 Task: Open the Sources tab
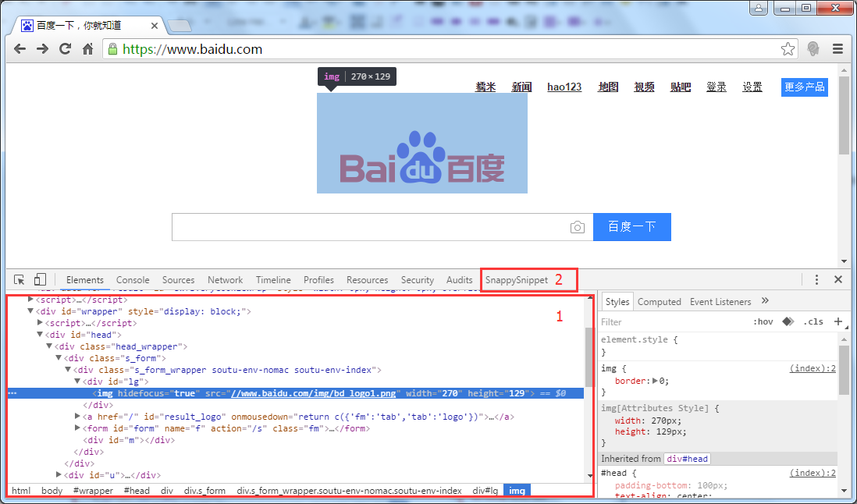pos(178,279)
